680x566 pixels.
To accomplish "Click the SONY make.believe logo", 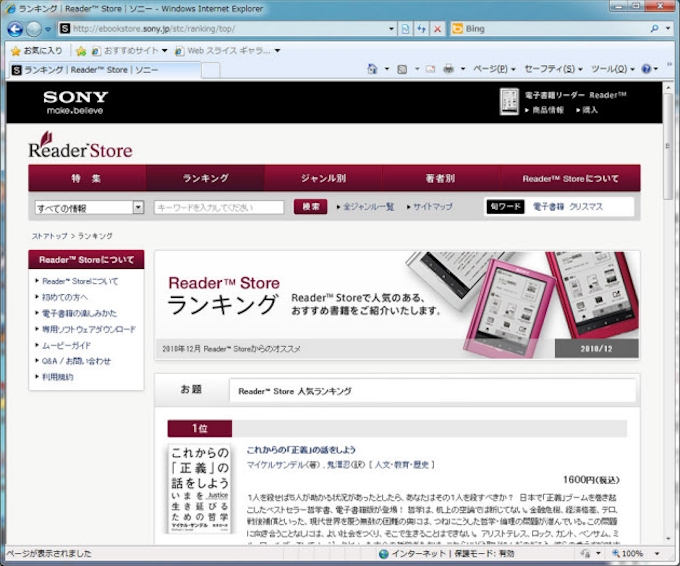I will [x=75, y=102].
